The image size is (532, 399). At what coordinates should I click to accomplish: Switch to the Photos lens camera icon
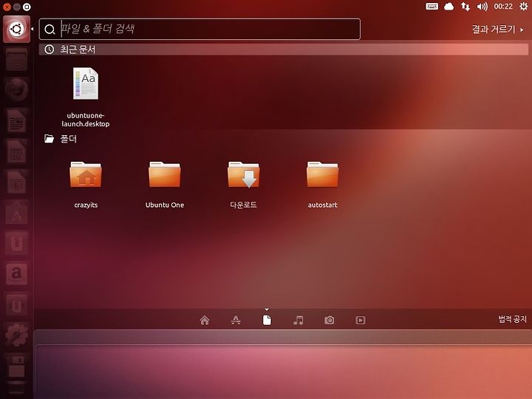point(330,320)
